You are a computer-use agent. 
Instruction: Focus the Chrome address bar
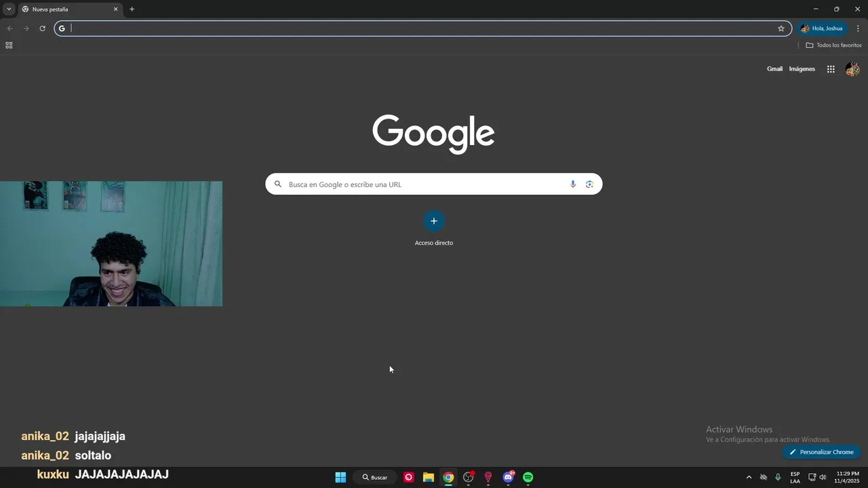(x=423, y=28)
